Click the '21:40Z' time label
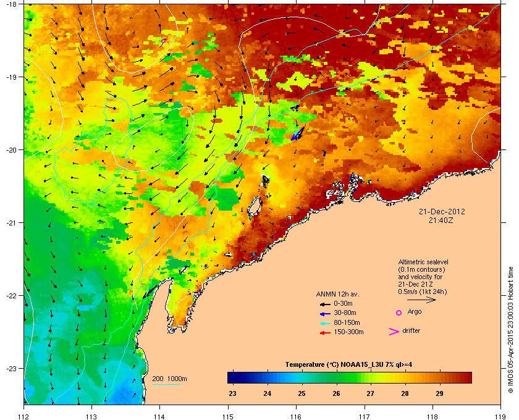Viewport: 519px width, 420px height. tap(441, 220)
